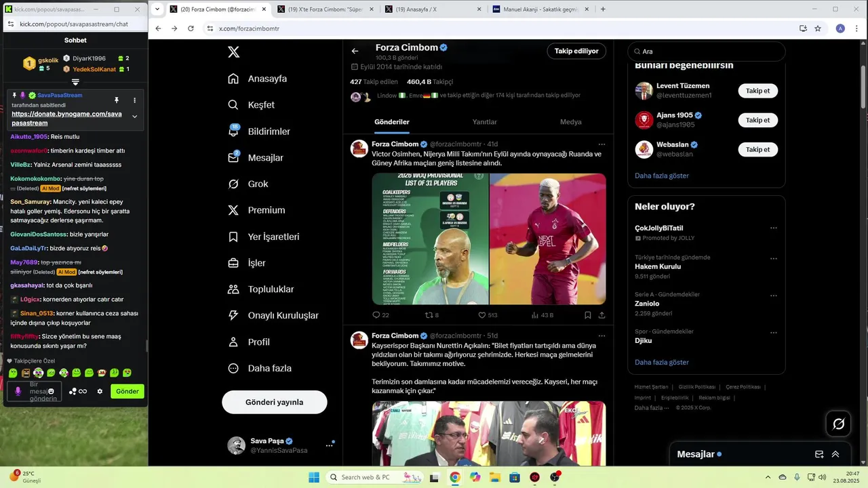The width and height of the screenshot is (868, 488).
Task: Open the floating Grok button
Action: coord(839,424)
